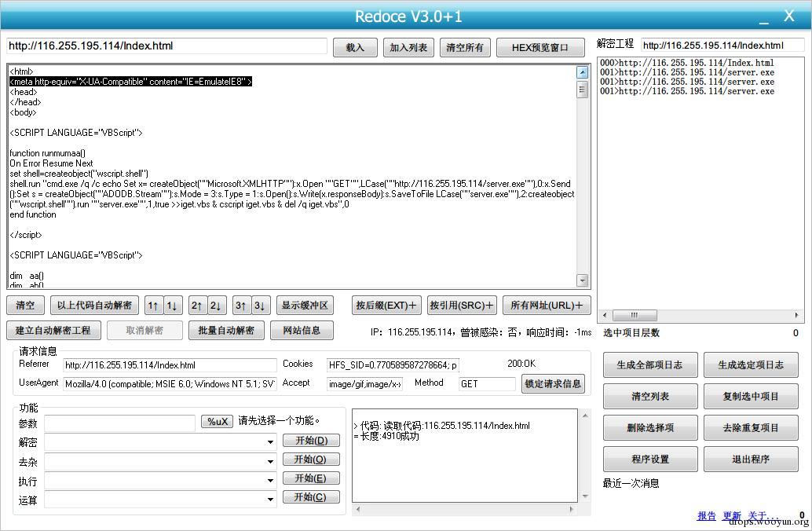
Task: Click the 退出程序 button
Action: click(x=751, y=459)
